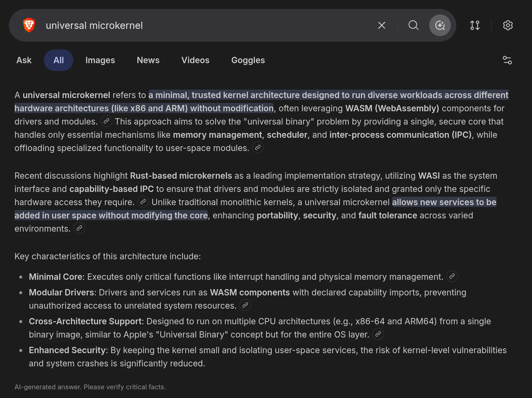Click the magnifying glass search icon
This screenshot has width=532, height=398.
tap(413, 25)
